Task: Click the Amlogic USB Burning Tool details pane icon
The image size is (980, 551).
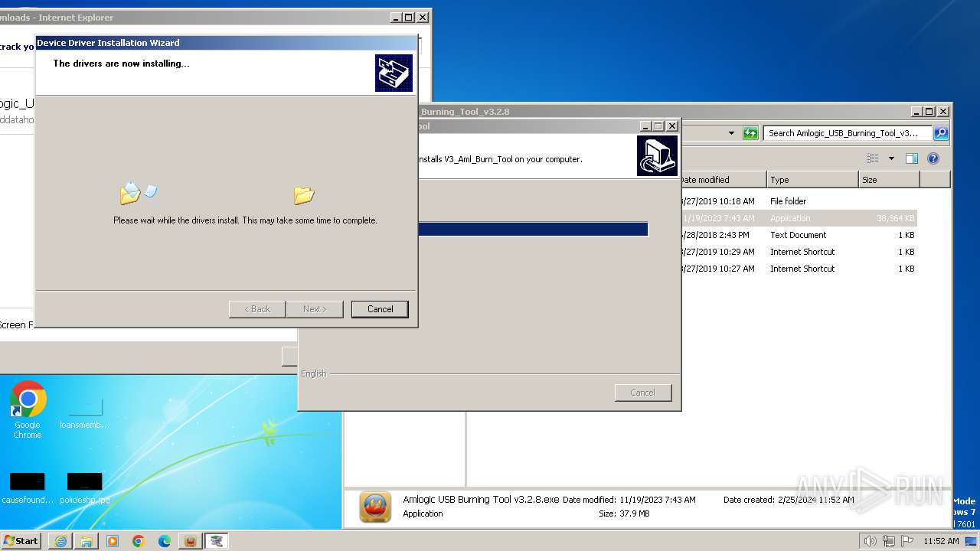Action: [375, 507]
